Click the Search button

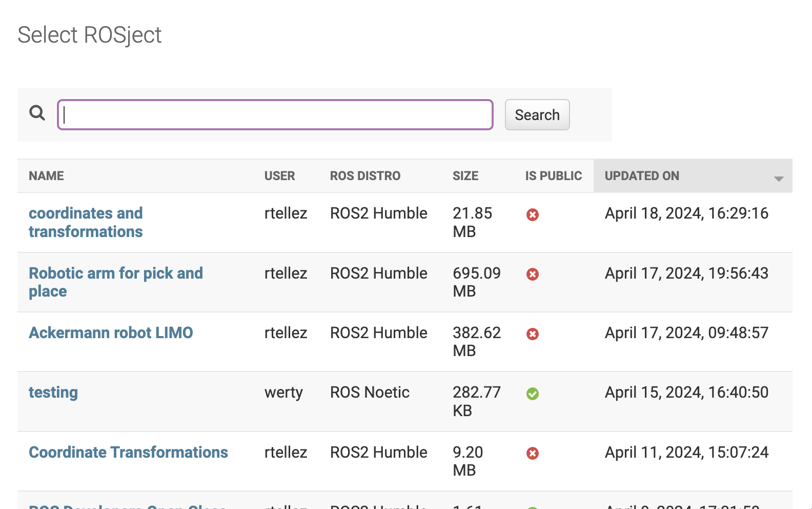(x=537, y=114)
